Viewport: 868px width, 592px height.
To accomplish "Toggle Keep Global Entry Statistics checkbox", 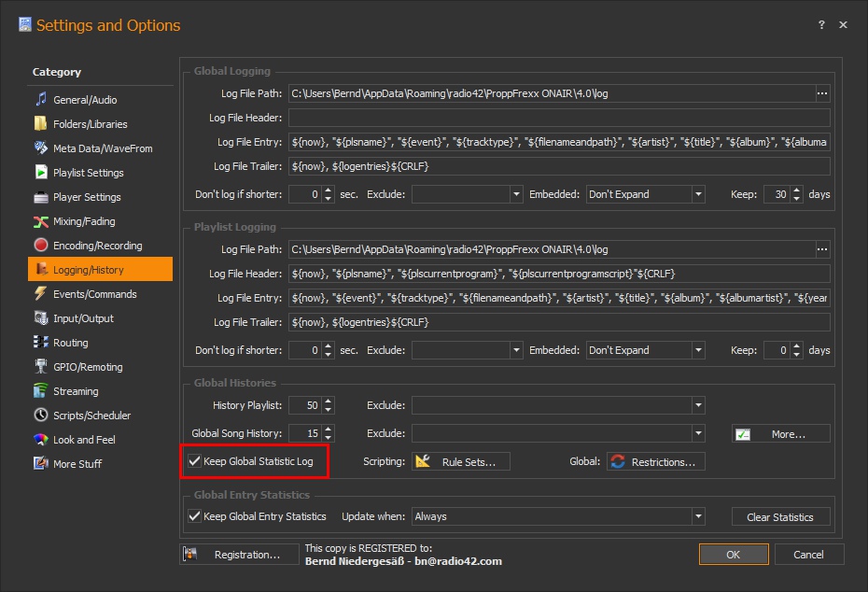I will tap(195, 516).
